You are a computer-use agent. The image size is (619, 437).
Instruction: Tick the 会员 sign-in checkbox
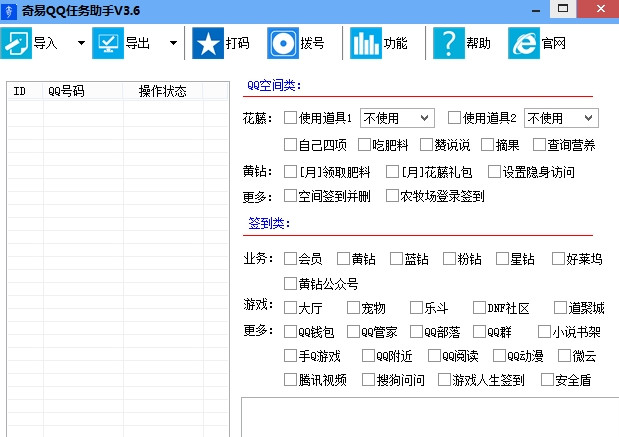(x=290, y=259)
